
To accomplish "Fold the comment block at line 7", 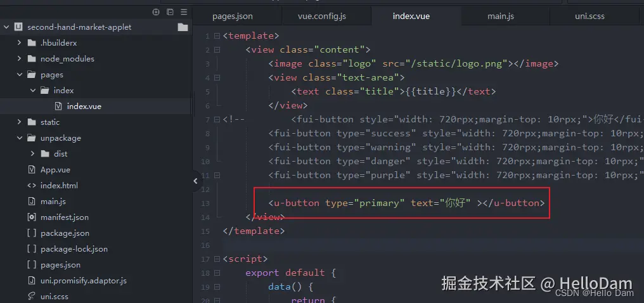I will pyautogui.click(x=217, y=119).
